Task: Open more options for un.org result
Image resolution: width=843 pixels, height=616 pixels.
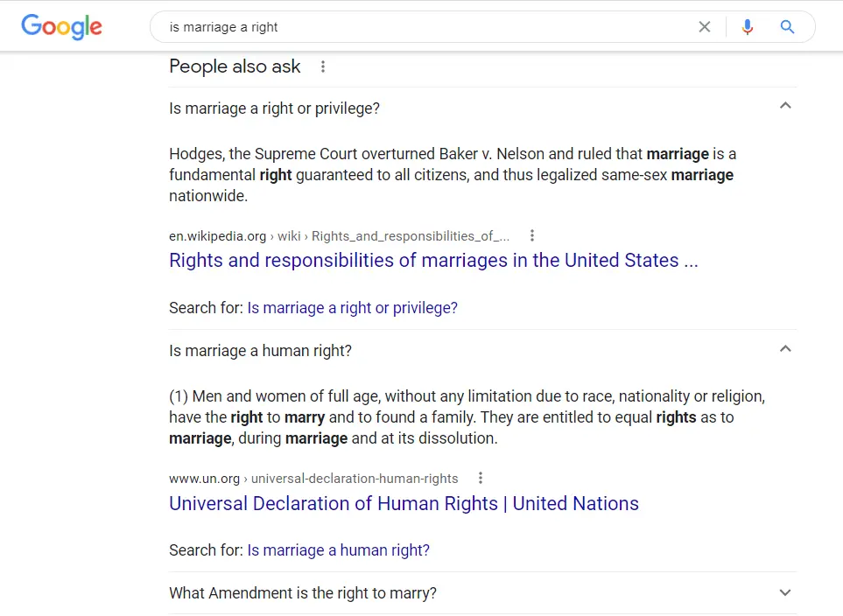Action: (x=480, y=478)
